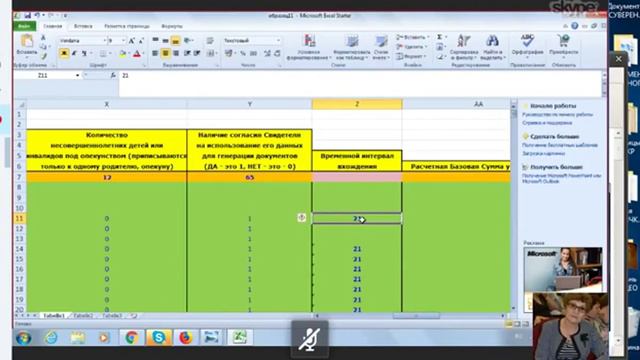Click the Find and select binoculars icon

492,41
